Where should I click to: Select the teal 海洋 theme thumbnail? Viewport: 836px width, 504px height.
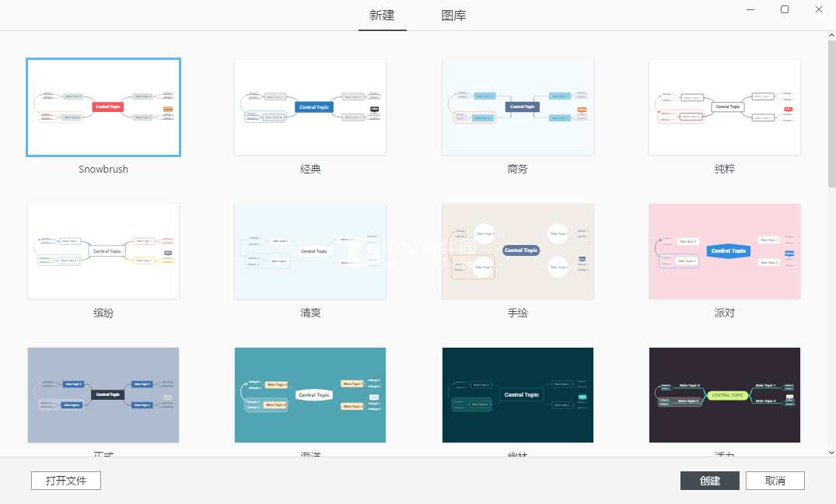(x=310, y=395)
